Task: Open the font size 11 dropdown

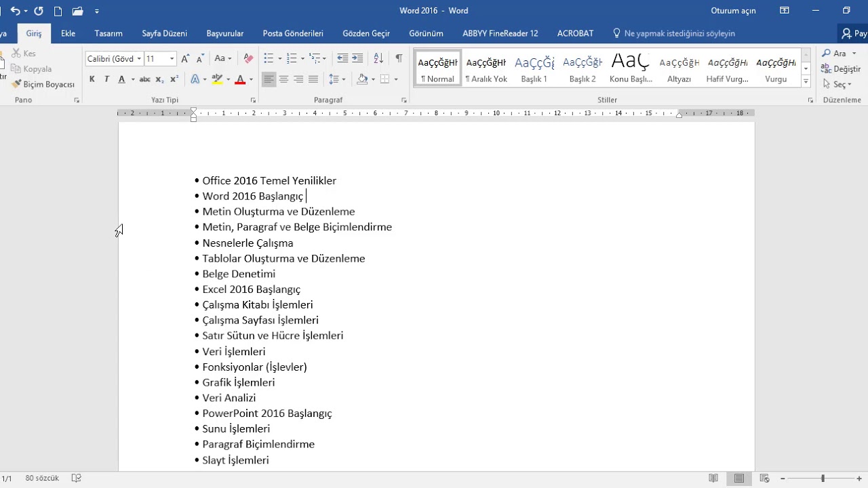Action: tap(172, 59)
